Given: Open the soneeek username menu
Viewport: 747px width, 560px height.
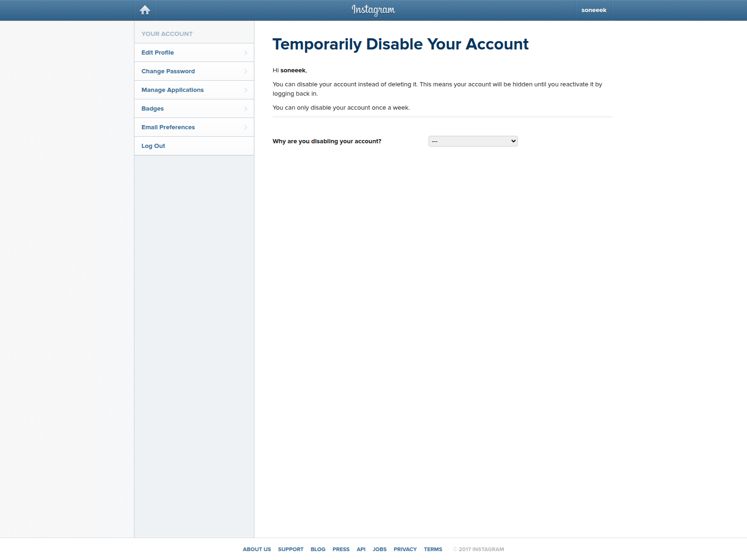Looking at the screenshot, I should coord(594,10).
